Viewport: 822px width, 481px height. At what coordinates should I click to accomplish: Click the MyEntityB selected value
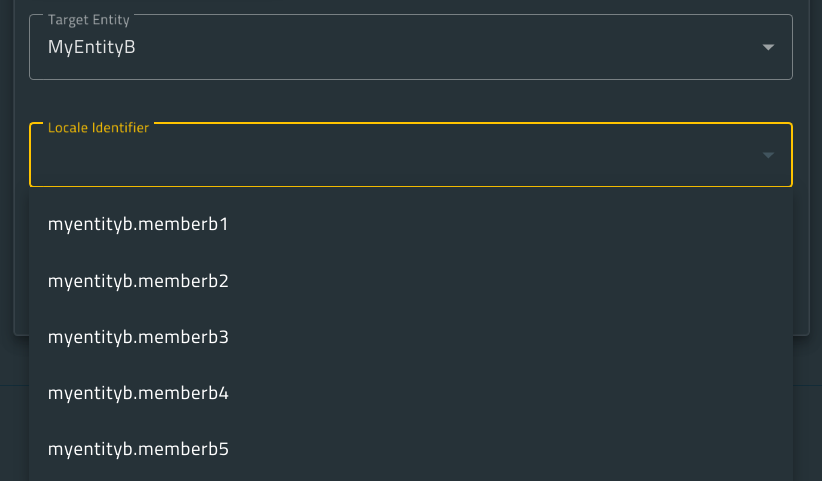click(92, 47)
